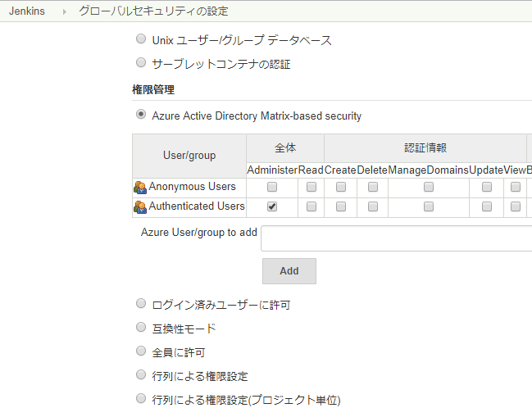532x417 pixels.
Task: Check Administer for Anonymous Users
Action: click(272, 187)
